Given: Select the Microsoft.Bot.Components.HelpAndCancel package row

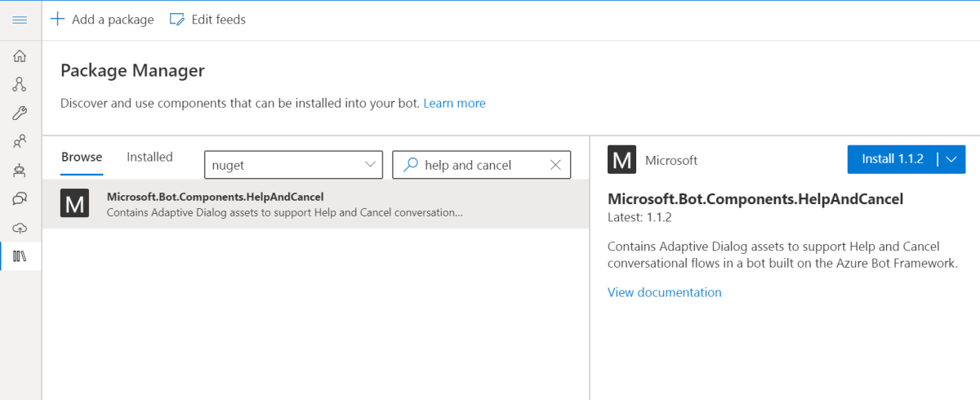Looking at the screenshot, I should pos(315,204).
